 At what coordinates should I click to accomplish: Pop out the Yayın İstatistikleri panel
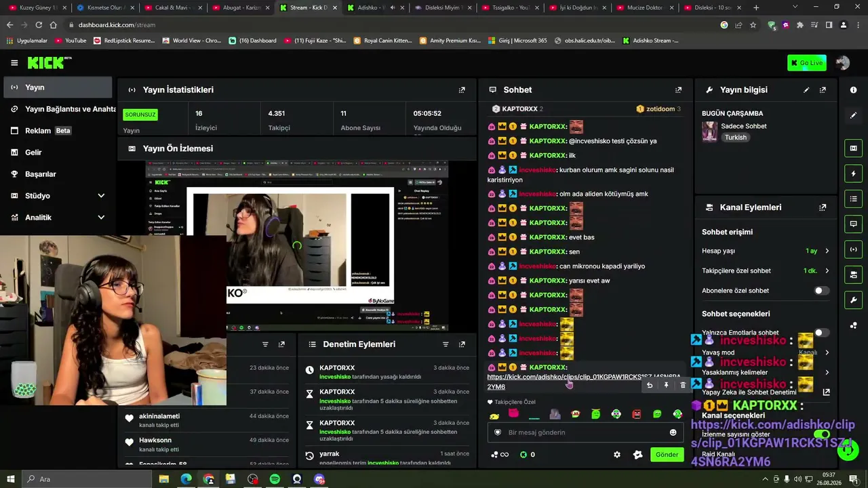click(x=462, y=90)
